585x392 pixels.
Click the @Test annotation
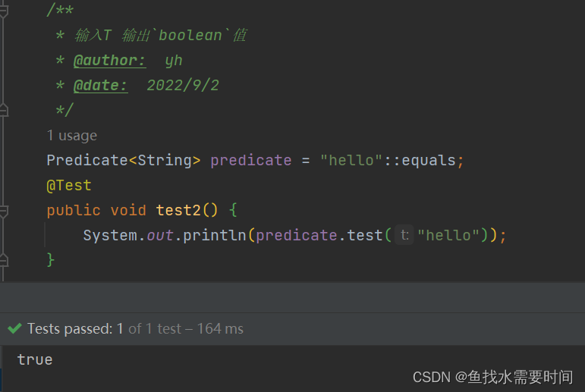coord(68,185)
